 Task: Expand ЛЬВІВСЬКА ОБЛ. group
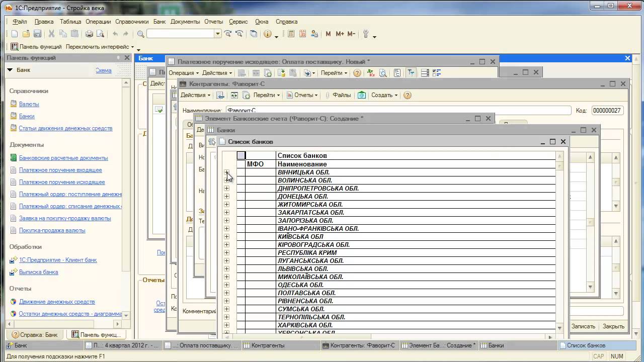tap(226, 269)
